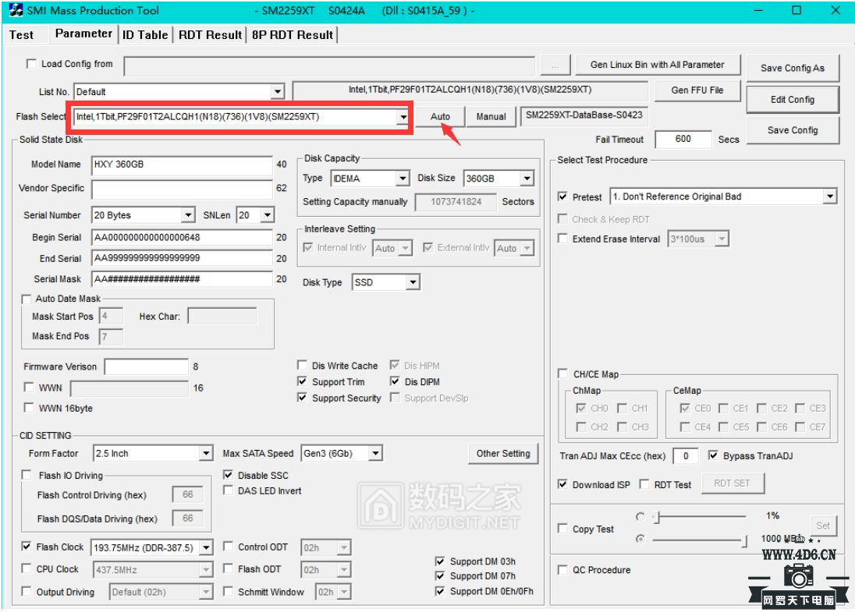Expand the Pretest procedure dropdown
This screenshot has width=855, height=616.
point(829,196)
